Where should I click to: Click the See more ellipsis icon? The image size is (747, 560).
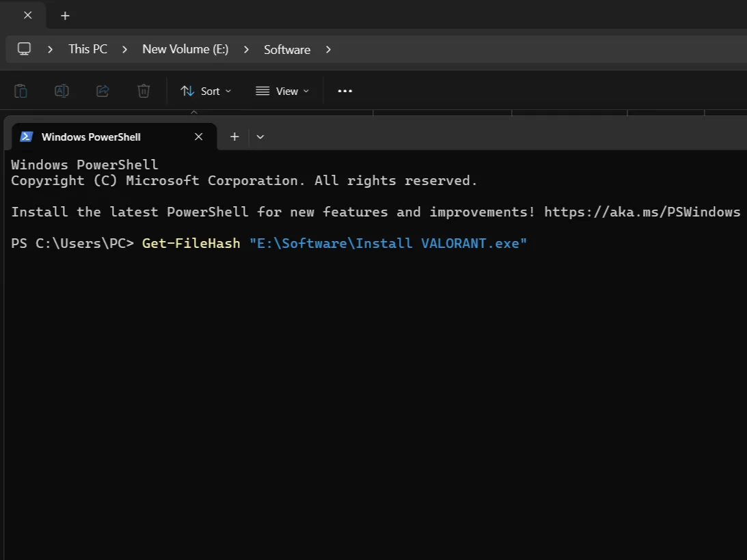(344, 90)
